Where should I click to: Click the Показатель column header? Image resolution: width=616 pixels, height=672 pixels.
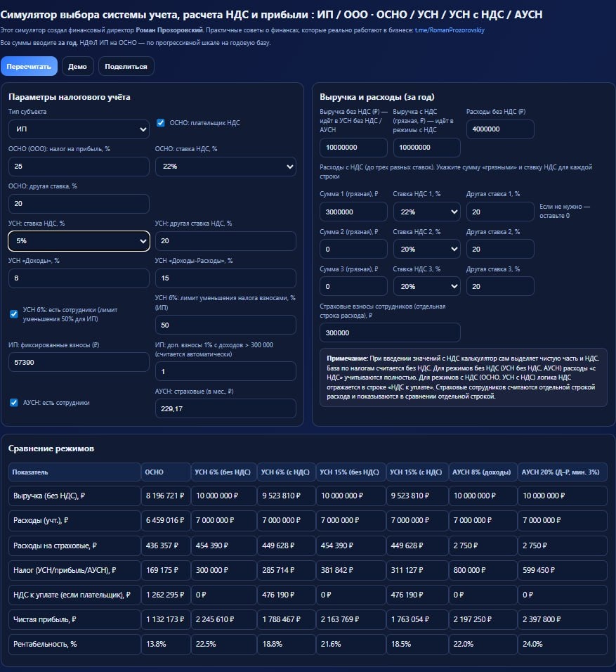[x=74, y=472]
